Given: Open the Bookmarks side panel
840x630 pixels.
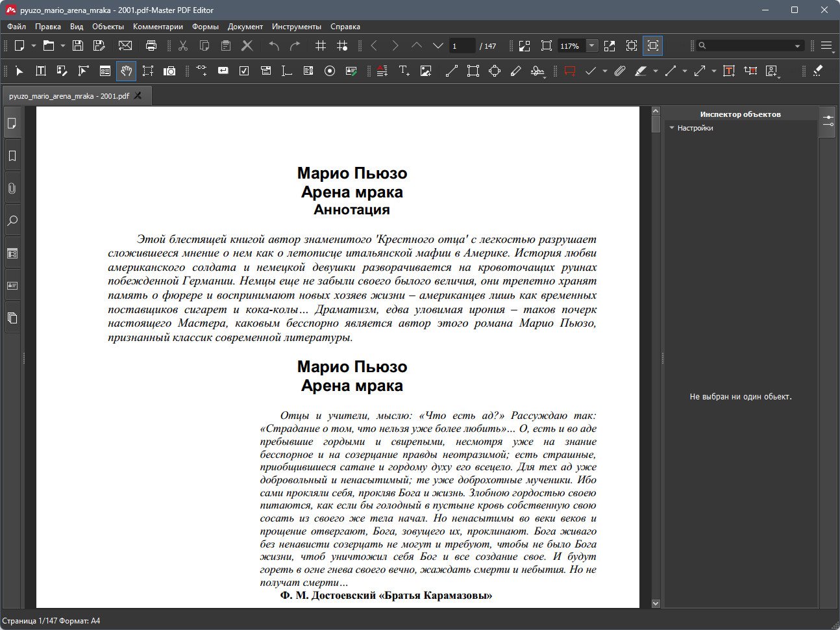Looking at the screenshot, I should pos(12,156).
